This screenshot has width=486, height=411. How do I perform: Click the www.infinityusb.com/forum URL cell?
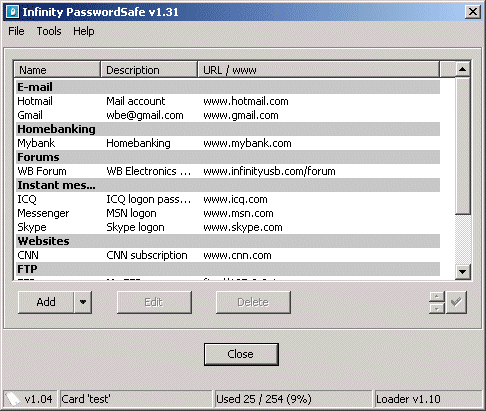[269, 171]
